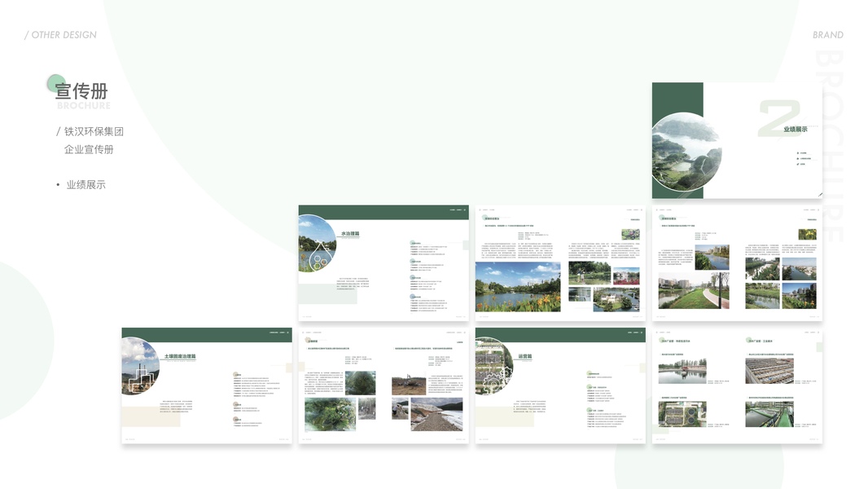Image resolution: width=868 pixels, height=489 pixels.
Task: Open the spread with riverside path photos
Action: click(737, 263)
